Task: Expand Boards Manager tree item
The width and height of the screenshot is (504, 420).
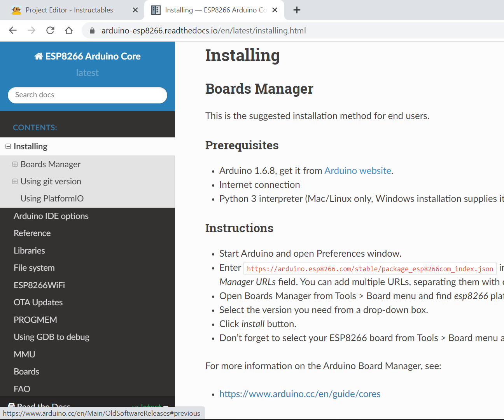Action: click(x=15, y=164)
